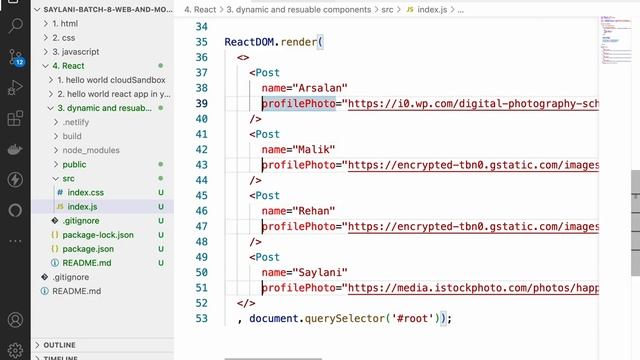
Task: Click breadcrumb '4. React'
Action: coord(200,10)
